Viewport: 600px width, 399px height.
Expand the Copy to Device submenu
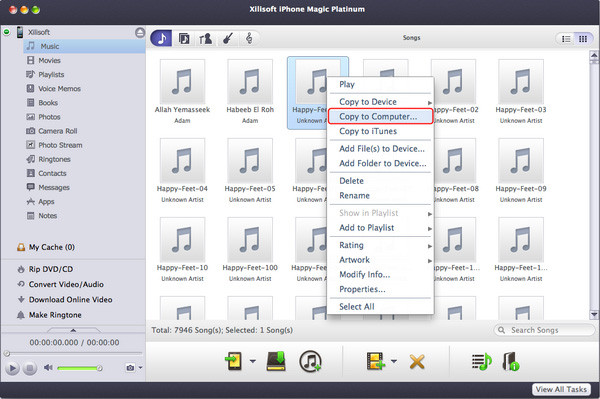pyautogui.click(x=381, y=102)
